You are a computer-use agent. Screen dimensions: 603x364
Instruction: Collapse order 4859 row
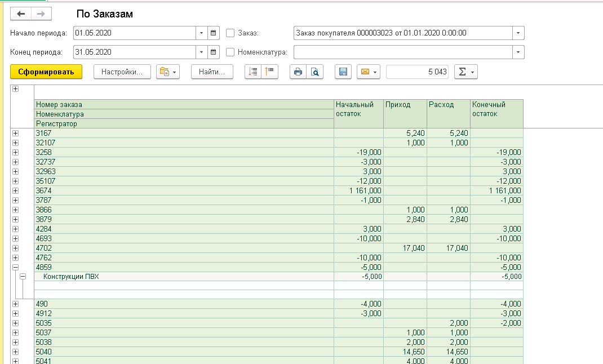pos(15,267)
